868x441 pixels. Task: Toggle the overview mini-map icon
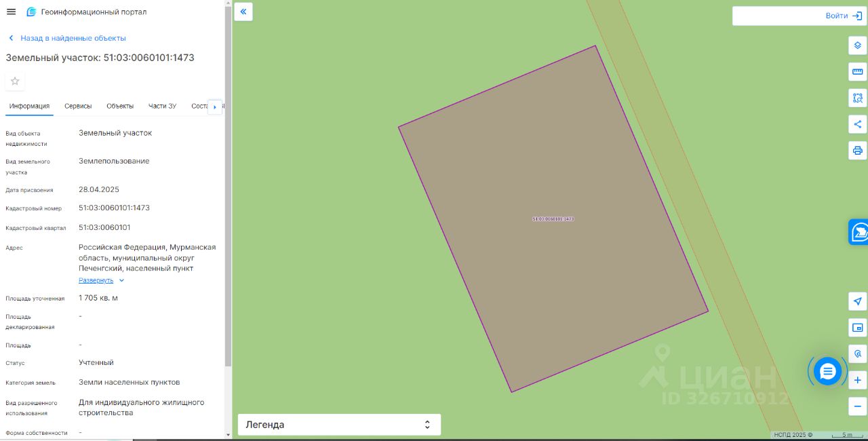click(857, 328)
